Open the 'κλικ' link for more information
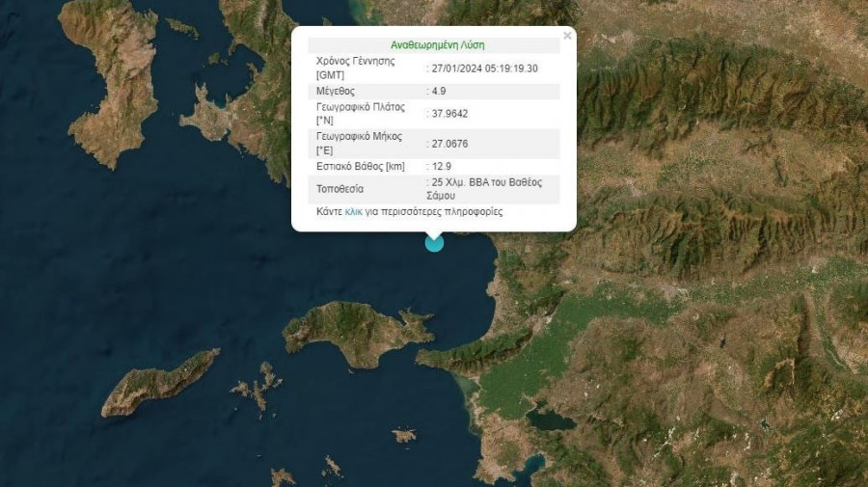This screenshot has height=487, width=868. tap(354, 211)
